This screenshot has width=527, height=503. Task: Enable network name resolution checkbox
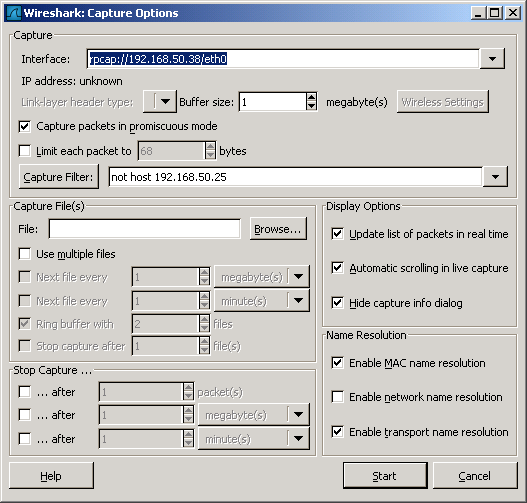337,397
